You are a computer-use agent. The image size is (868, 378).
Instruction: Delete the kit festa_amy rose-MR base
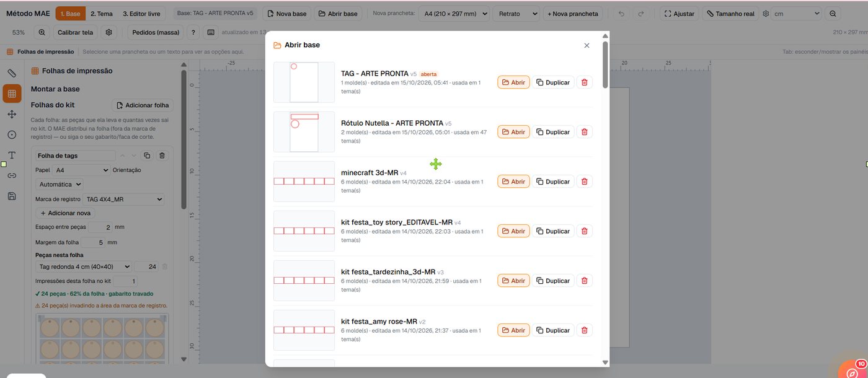(x=584, y=330)
